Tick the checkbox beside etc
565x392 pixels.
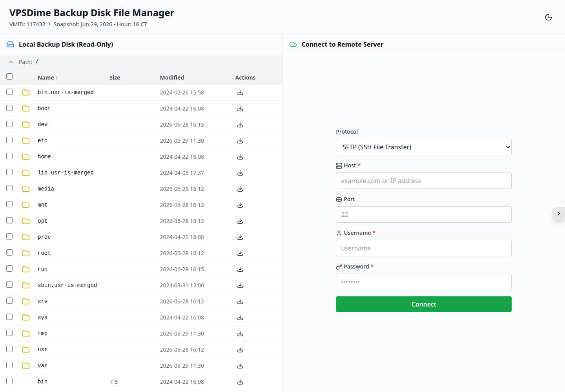(9, 140)
